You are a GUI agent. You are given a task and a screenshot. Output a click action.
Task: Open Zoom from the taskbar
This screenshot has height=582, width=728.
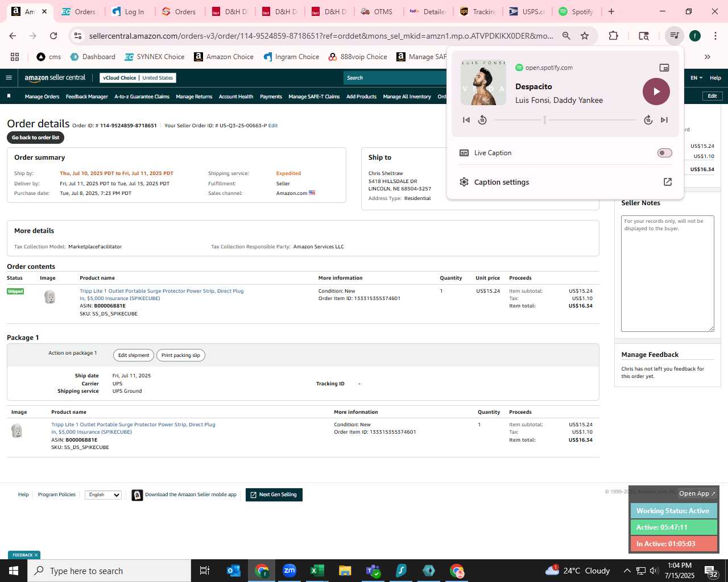pos(289,571)
